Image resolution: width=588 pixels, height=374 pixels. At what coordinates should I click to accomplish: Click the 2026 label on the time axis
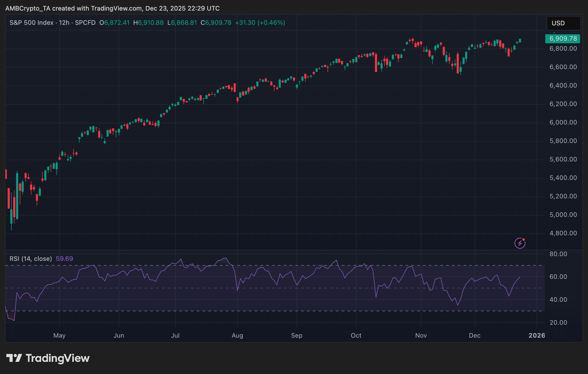pos(537,335)
